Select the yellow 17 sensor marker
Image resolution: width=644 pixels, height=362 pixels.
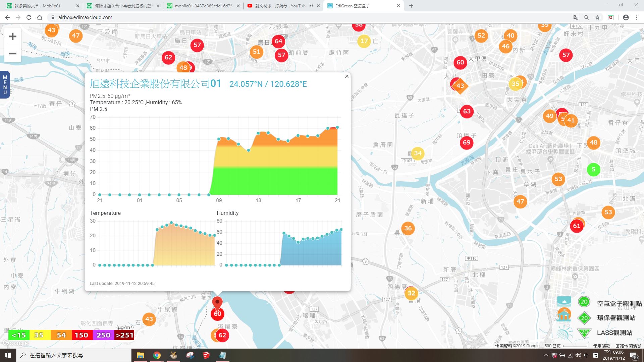[x=364, y=41]
